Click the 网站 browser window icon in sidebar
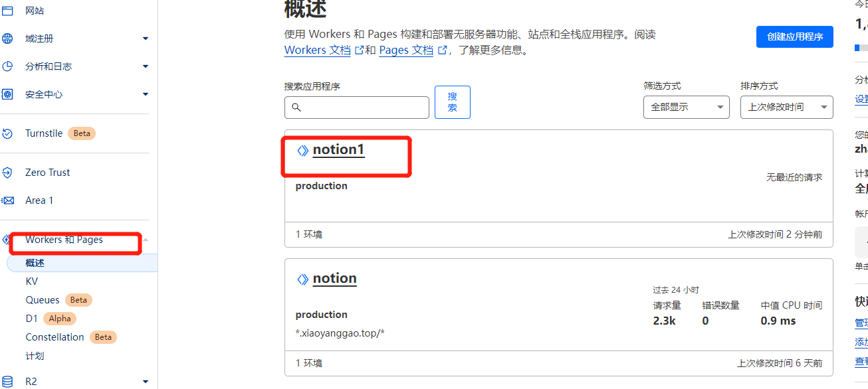This screenshot has width=868, height=389. tap(7, 11)
